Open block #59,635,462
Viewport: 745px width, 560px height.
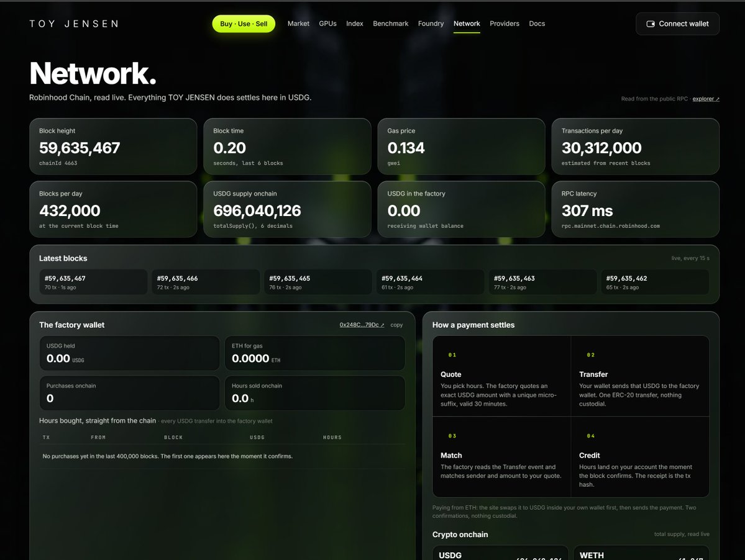point(655,282)
